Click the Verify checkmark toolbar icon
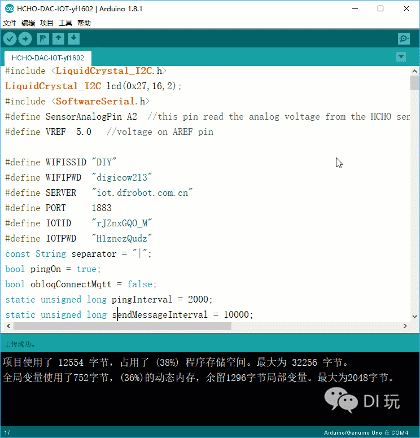Screen dimensions: 420x438 [x=10, y=39]
